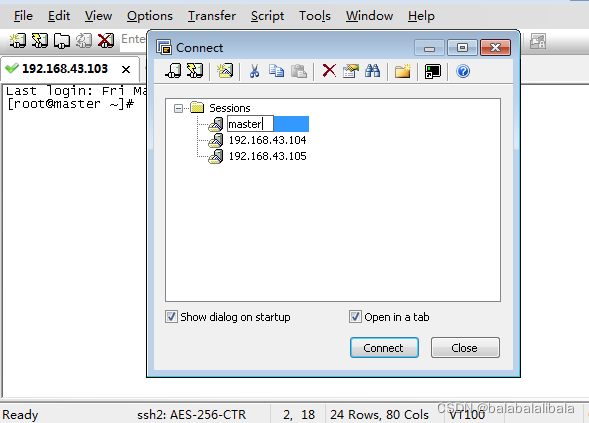Click the Close button
The image size is (589, 423).
(x=465, y=347)
